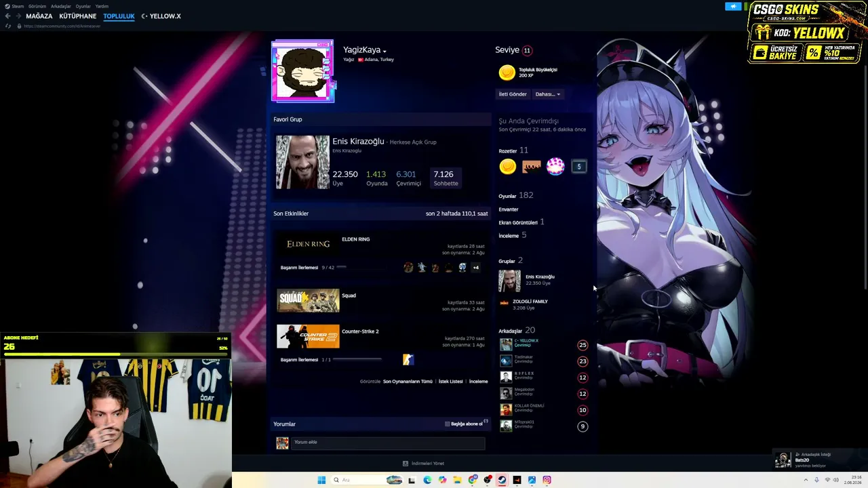Select the TOPLULUK tab
Image resolution: width=868 pixels, height=488 pixels.
tap(119, 16)
